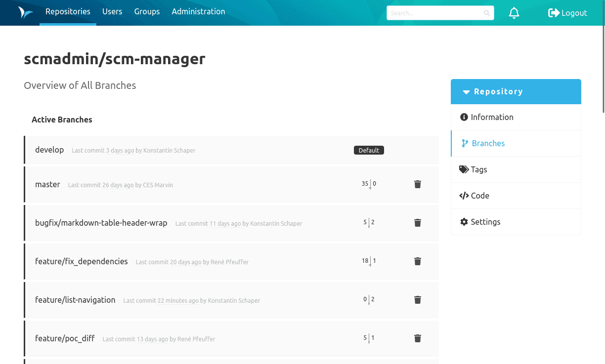Click the branch graph icon next to Branches
Image resolution: width=605 pixels, height=364 pixels.
(465, 143)
